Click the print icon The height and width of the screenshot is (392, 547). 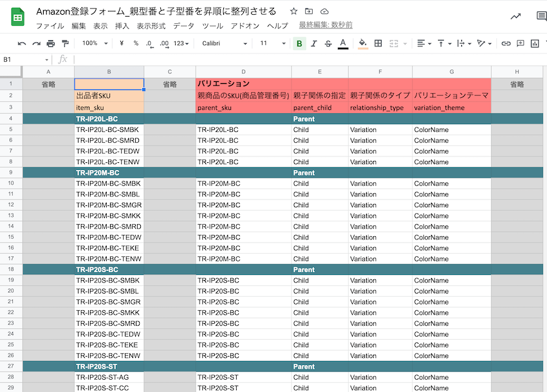coord(50,43)
